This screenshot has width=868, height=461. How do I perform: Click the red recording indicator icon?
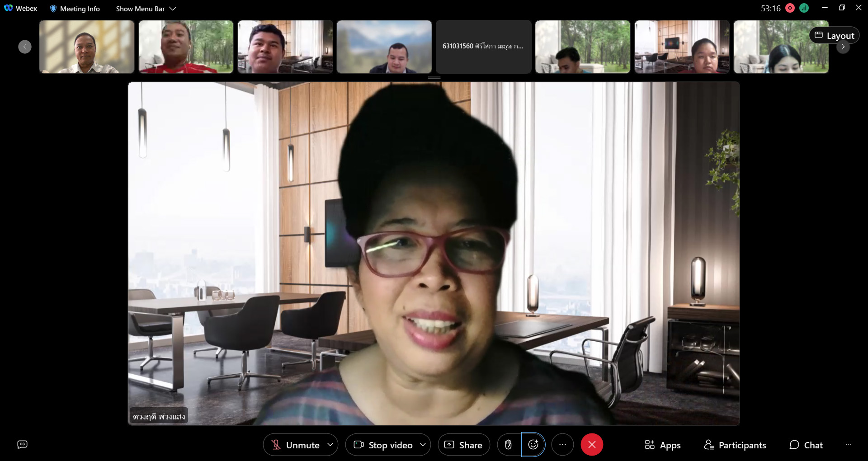[x=790, y=8]
